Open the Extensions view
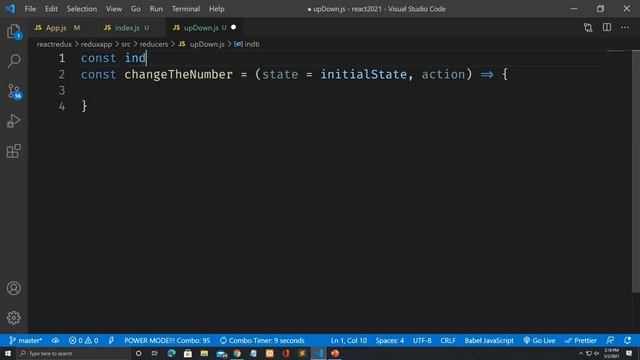 click(x=14, y=151)
